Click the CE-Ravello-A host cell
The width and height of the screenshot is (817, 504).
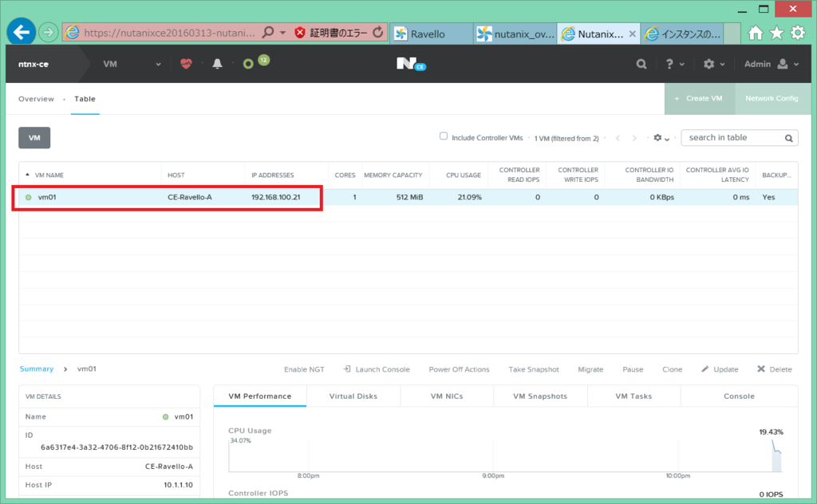190,197
